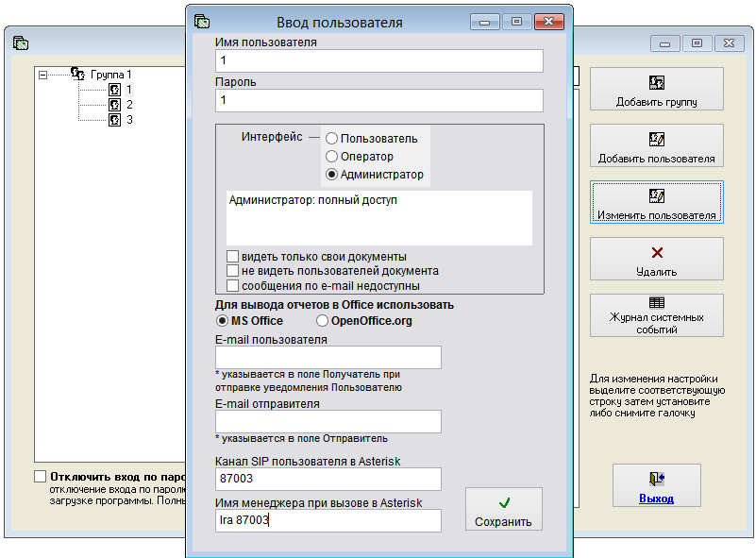This screenshot has width=756, height=558.
Task: Click the green checkmark on the Сохранить button
Action: coord(504,503)
